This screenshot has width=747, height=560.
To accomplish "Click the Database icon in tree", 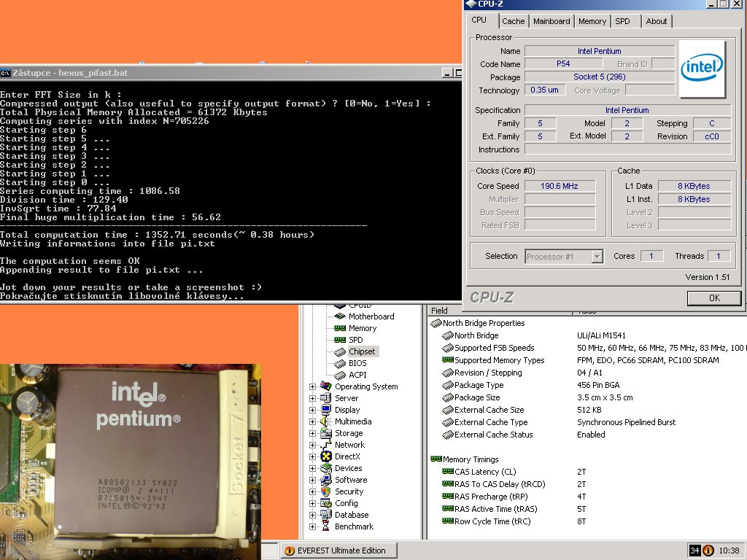I will point(326,515).
